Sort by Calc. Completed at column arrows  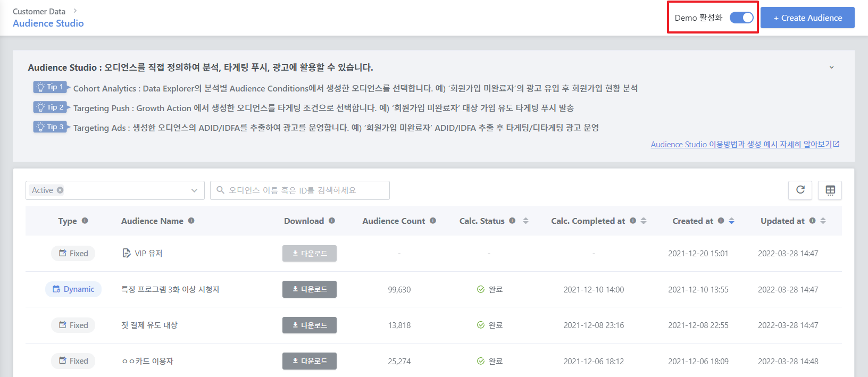pos(644,221)
